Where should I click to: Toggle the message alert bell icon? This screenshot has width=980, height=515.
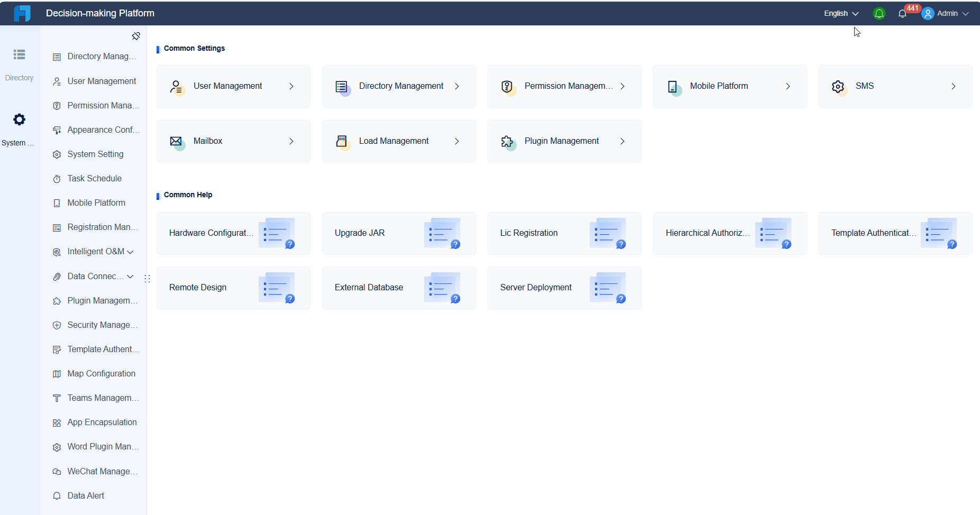click(x=878, y=13)
